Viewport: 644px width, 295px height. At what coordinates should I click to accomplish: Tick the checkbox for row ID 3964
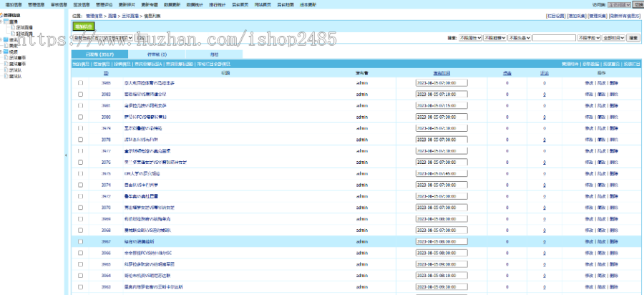[x=80, y=276]
